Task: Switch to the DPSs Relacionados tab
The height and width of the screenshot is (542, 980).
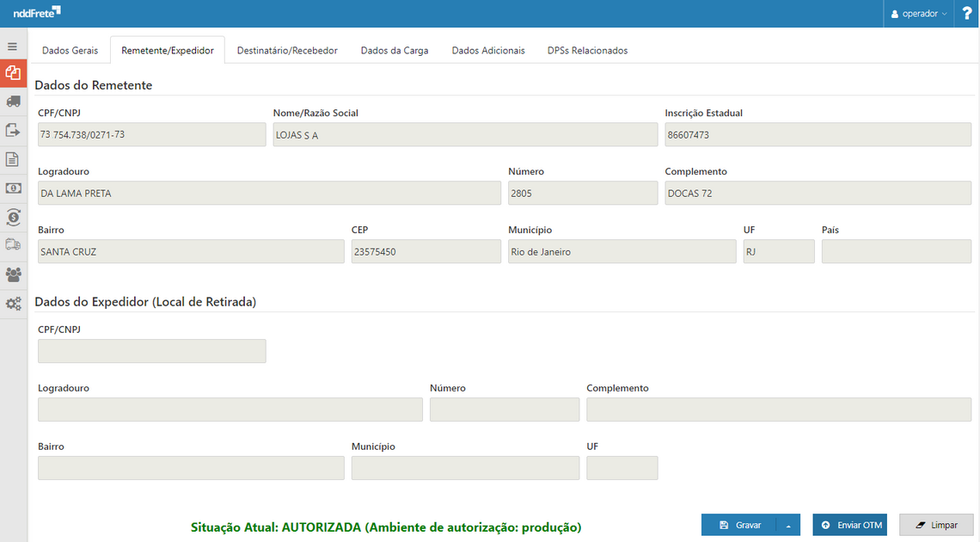Action: (587, 51)
